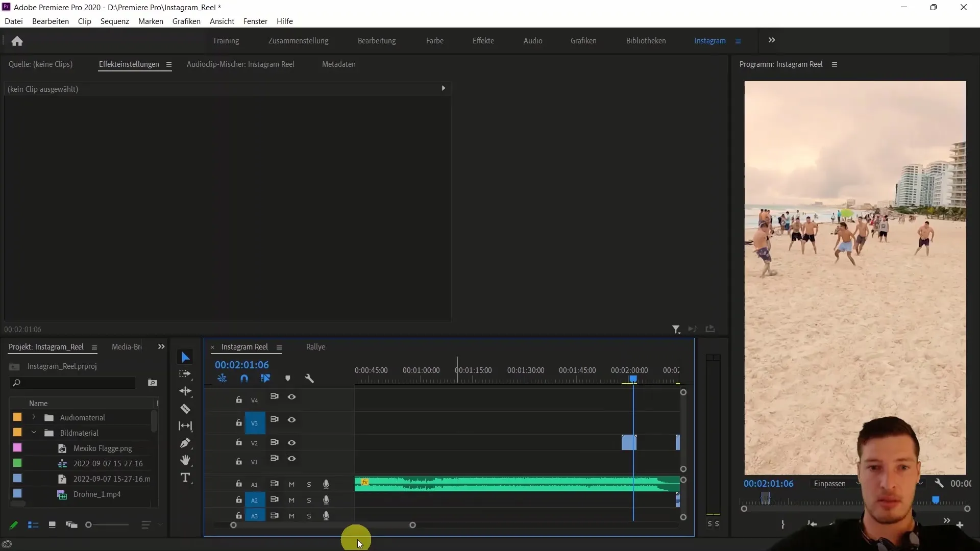Lock the V2 track
980x551 pixels.
[x=238, y=442]
